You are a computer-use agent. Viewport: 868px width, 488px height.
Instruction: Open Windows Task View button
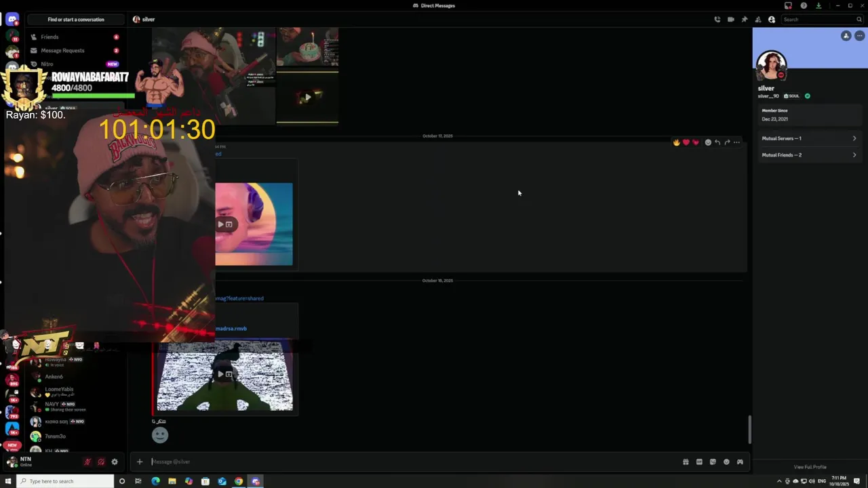[x=138, y=481]
